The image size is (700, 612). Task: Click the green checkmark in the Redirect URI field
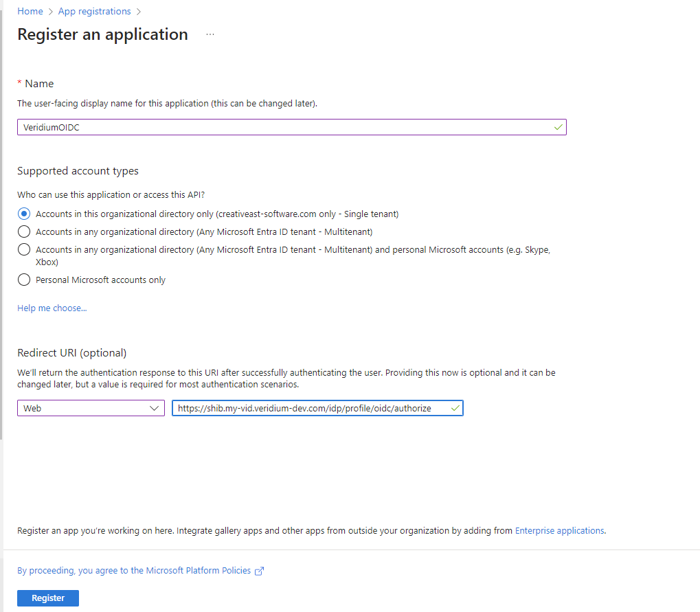pos(455,408)
